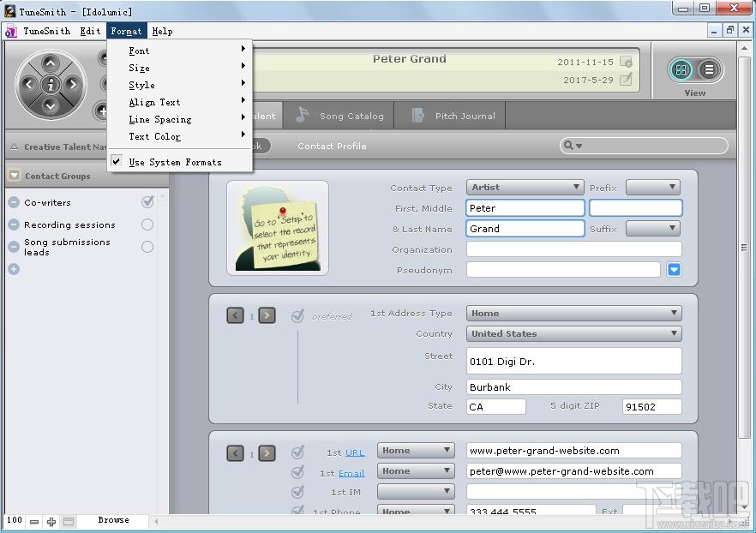
Task: Click the down arrow on navigation wheel
Action: click(51, 105)
